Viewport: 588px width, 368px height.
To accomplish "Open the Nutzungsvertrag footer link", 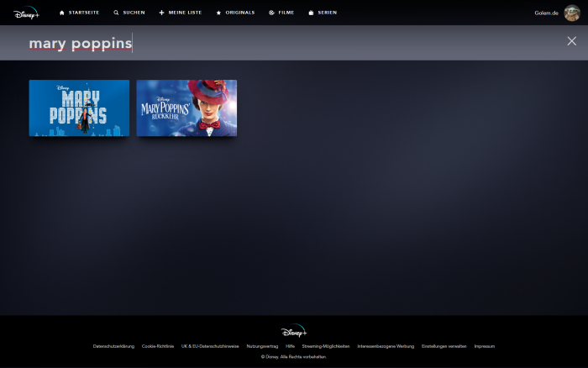I will [262, 346].
